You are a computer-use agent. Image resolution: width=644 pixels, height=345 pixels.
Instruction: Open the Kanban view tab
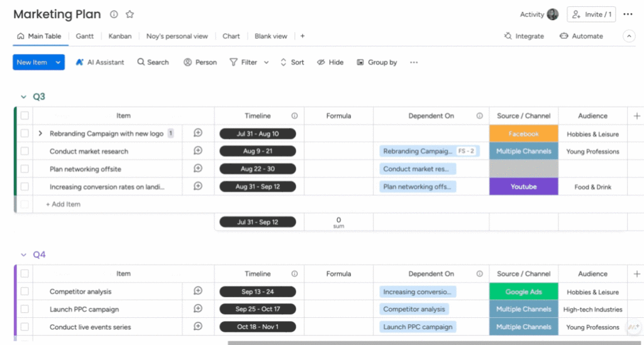119,37
